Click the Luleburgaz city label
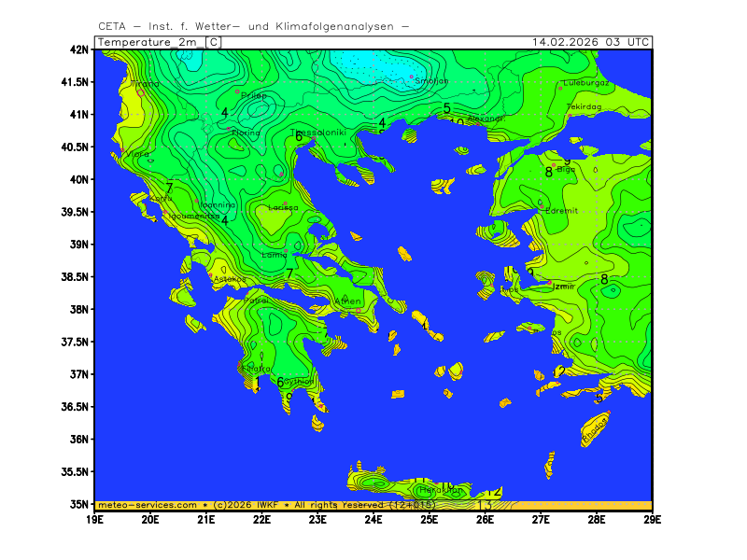 586,83
